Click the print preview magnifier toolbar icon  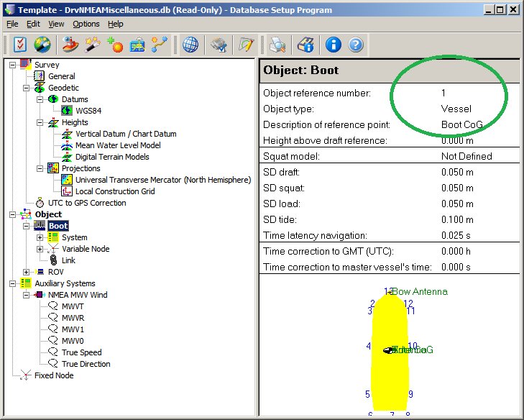277,45
